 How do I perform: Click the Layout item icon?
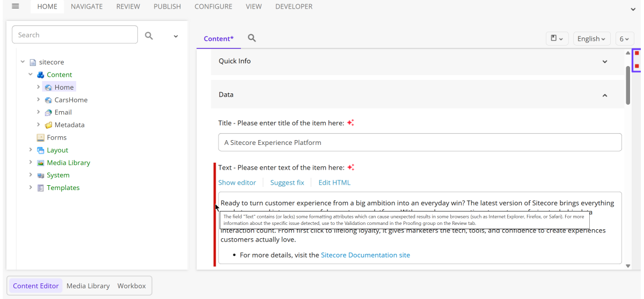click(x=41, y=150)
